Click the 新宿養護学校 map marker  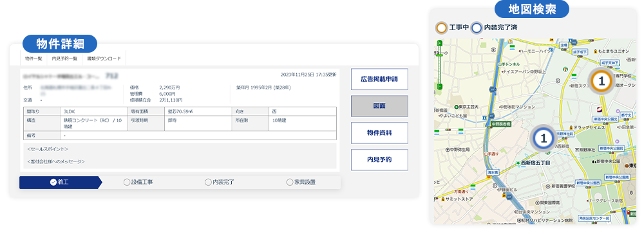[560, 186]
